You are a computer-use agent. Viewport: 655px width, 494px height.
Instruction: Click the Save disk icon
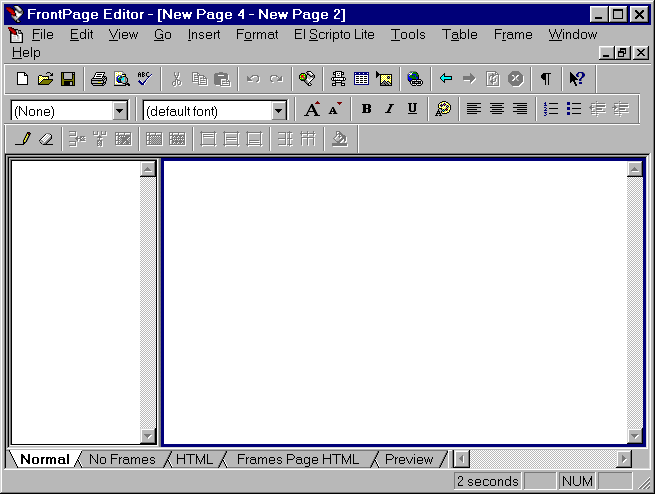(68, 79)
